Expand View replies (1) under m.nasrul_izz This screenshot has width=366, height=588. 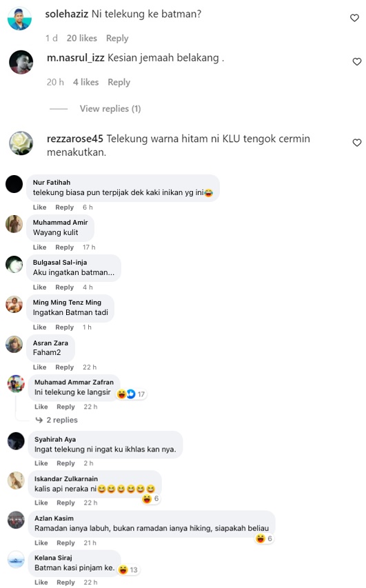(x=110, y=109)
